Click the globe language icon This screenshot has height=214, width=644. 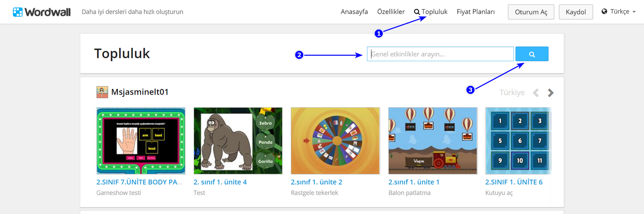[x=604, y=12]
